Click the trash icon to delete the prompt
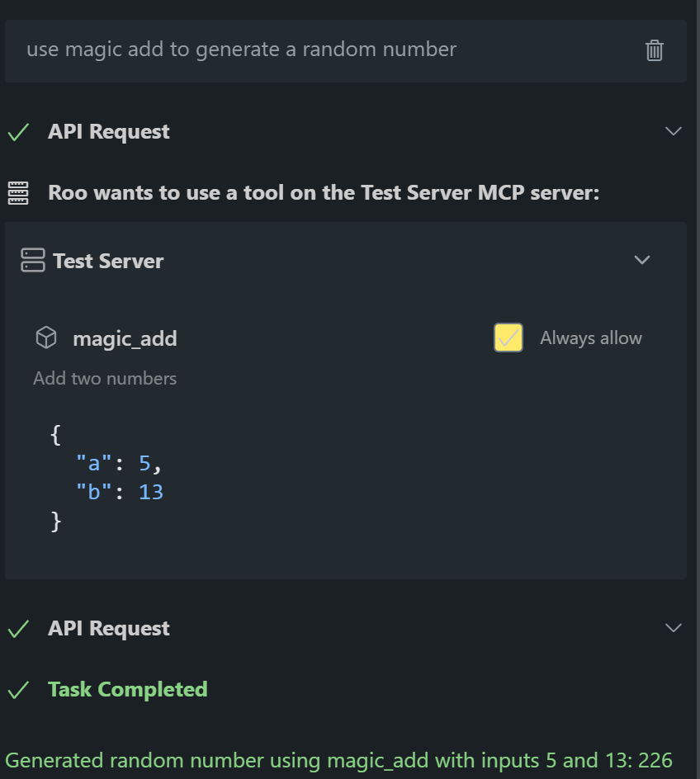 point(654,50)
